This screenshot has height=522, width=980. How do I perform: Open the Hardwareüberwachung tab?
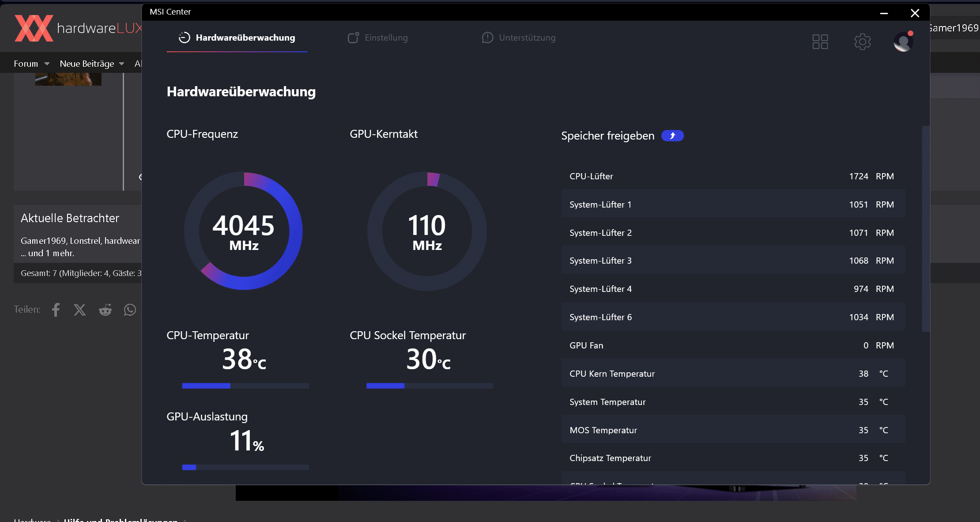click(237, 38)
